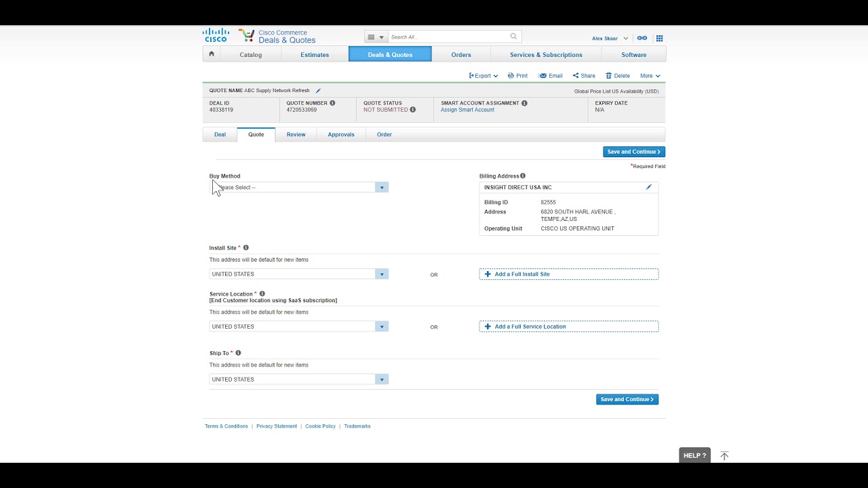Open the Cookie Policy link
868x488 pixels.
(320, 426)
